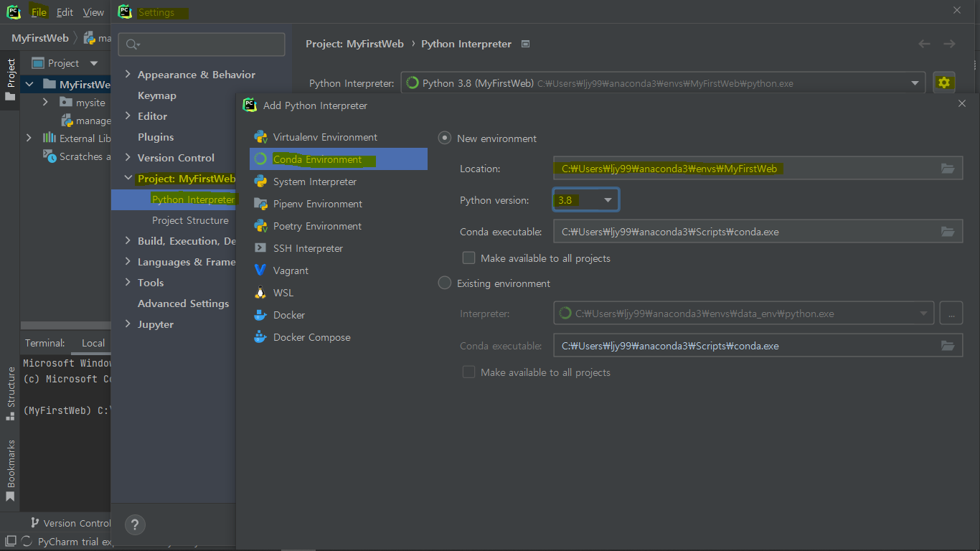Image resolution: width=980 pixels, height=551 pixels.
Task: Expand the mysite folder in Project tree
Action: (45, 103)
